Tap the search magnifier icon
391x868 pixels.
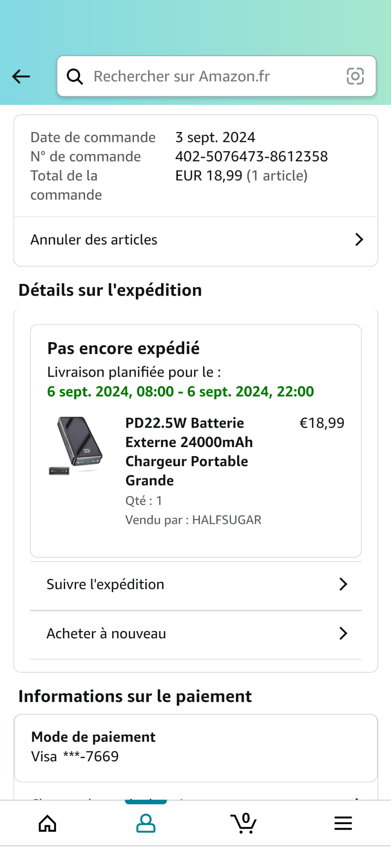pos(75,76)
